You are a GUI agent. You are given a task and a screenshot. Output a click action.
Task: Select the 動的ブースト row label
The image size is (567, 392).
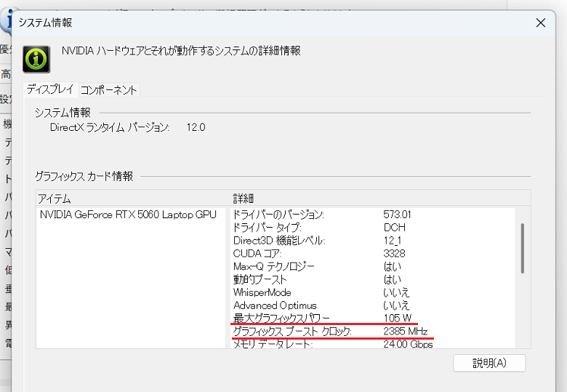click(x=260, y=279)
